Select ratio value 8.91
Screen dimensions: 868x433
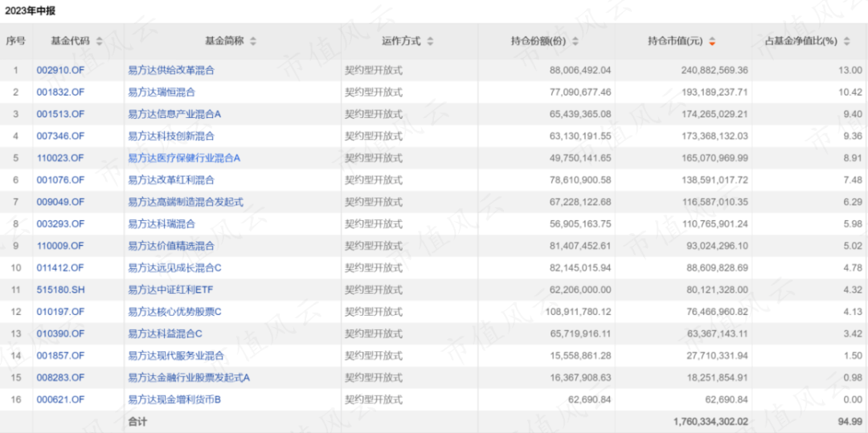pyautogui.click(x=854, y=158)
